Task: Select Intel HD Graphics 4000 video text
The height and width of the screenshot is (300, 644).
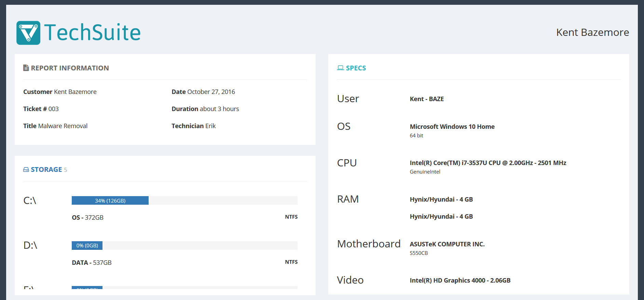Action: (x=460, y=280)
